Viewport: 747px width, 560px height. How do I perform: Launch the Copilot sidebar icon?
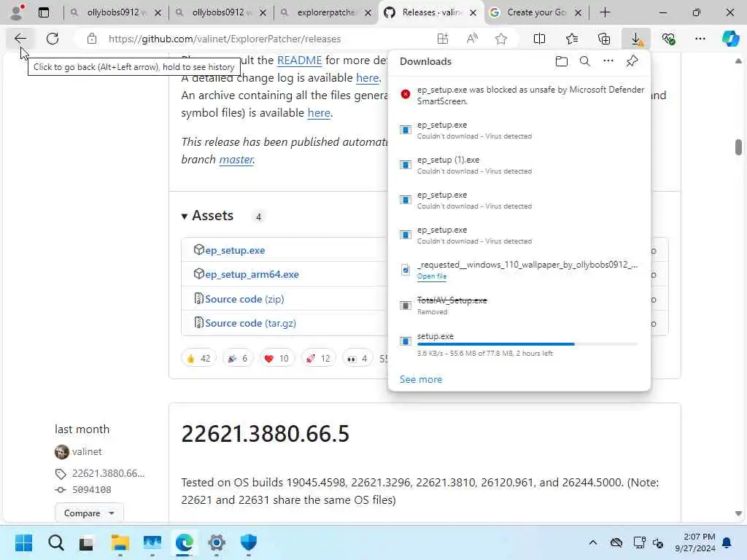click(730, 39)
